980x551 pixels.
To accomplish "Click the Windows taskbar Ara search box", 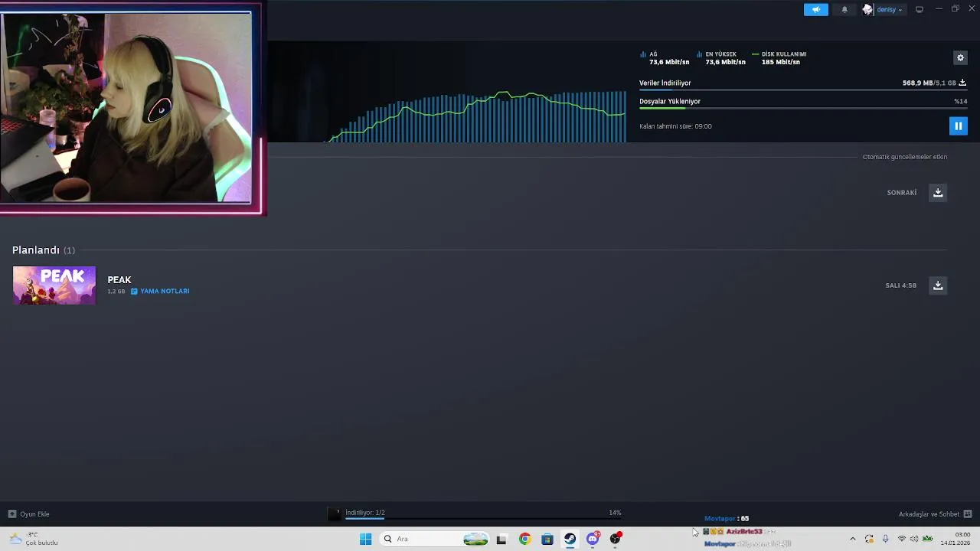I will pos(435,539).
